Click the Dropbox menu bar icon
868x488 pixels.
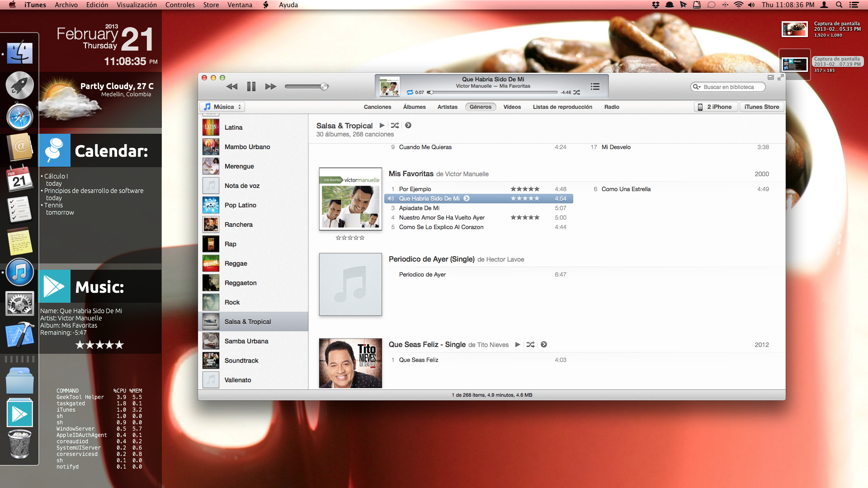(x=656, y=5)
